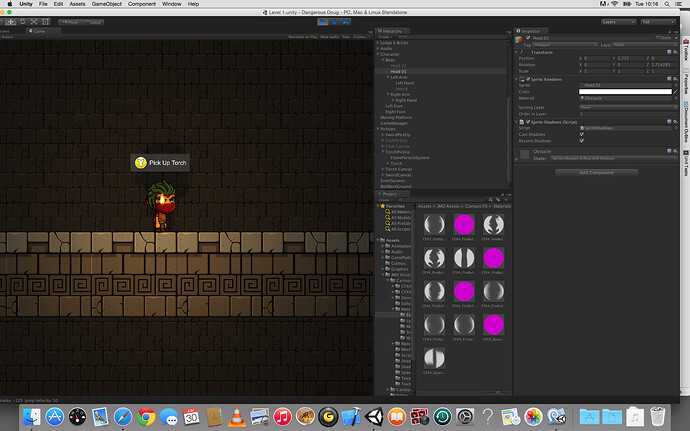Open the white Color swatch picker

(x=625, y=92)
